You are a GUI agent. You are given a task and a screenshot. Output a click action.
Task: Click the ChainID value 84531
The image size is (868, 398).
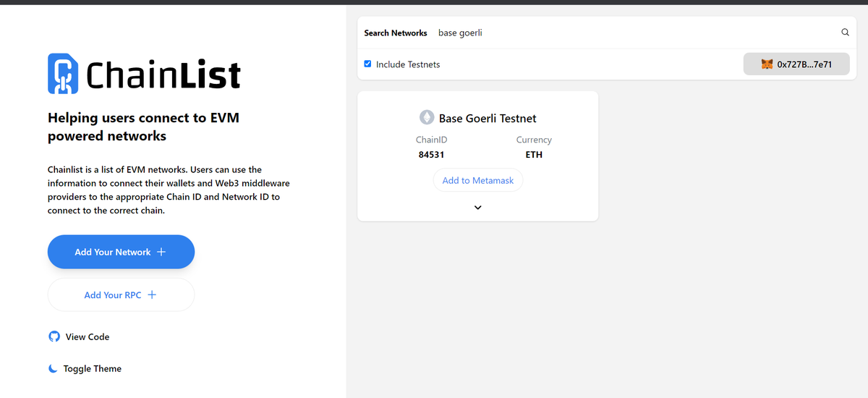[432, 155]
